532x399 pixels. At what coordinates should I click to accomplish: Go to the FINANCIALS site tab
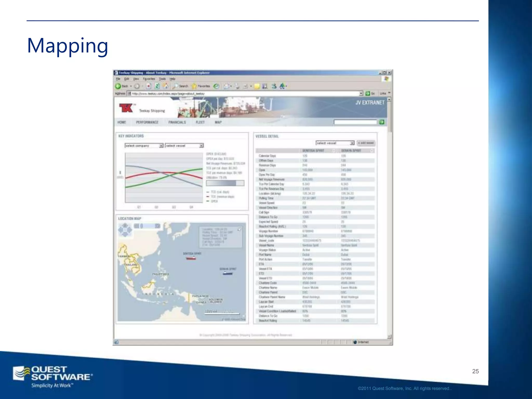[x=177, y=122]
